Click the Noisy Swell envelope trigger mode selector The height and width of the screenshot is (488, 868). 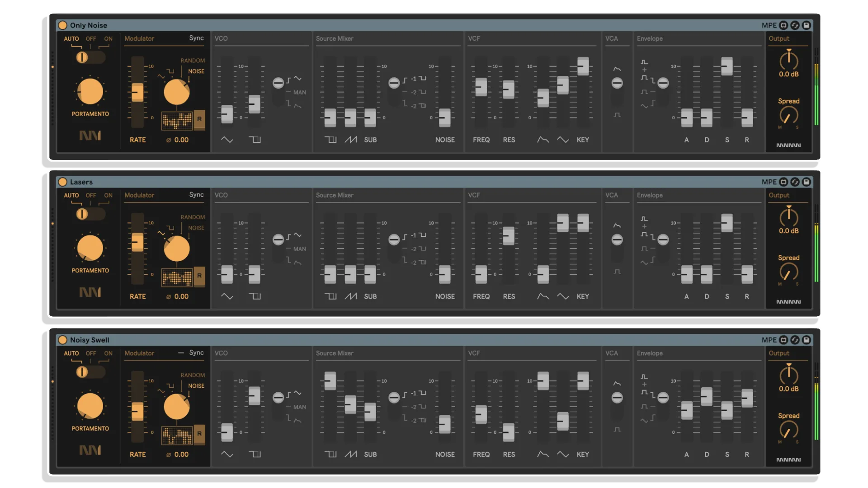pyautogui.click(x=663, y=398)
